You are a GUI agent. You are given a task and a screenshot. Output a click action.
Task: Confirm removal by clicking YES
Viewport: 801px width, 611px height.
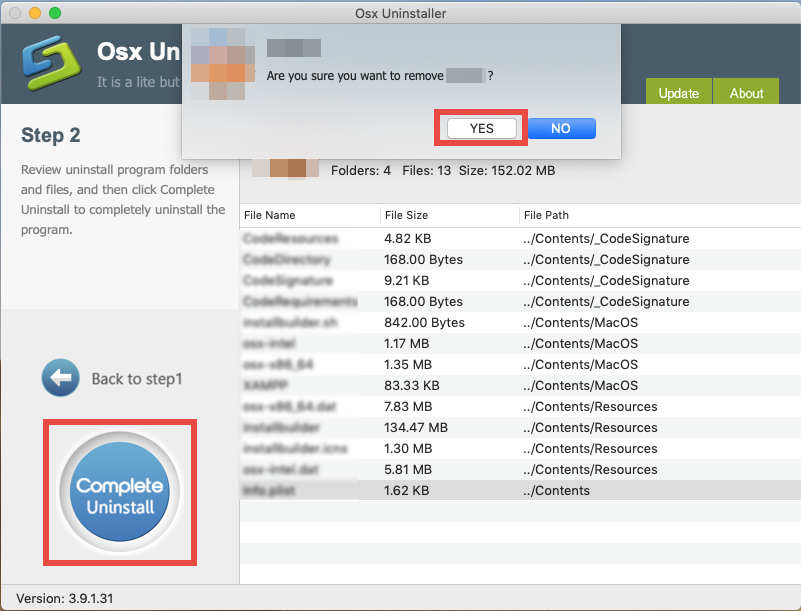tap(480, 128)
